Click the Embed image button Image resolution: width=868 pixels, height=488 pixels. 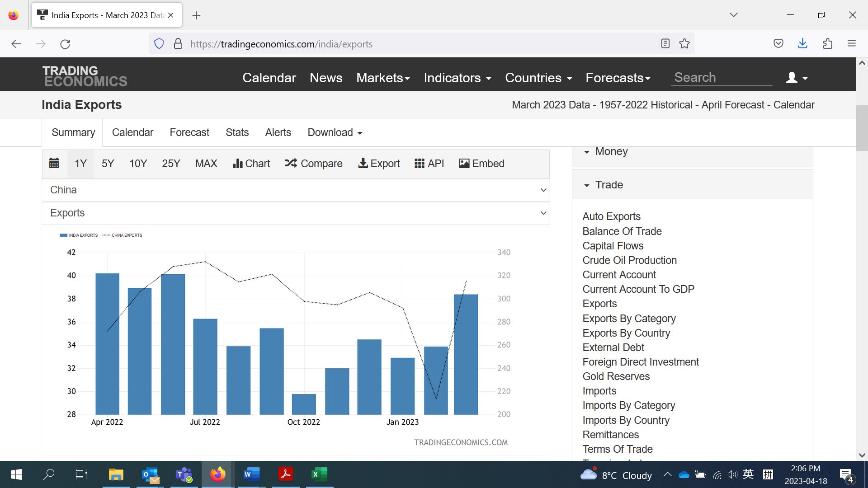coord(481,164)
